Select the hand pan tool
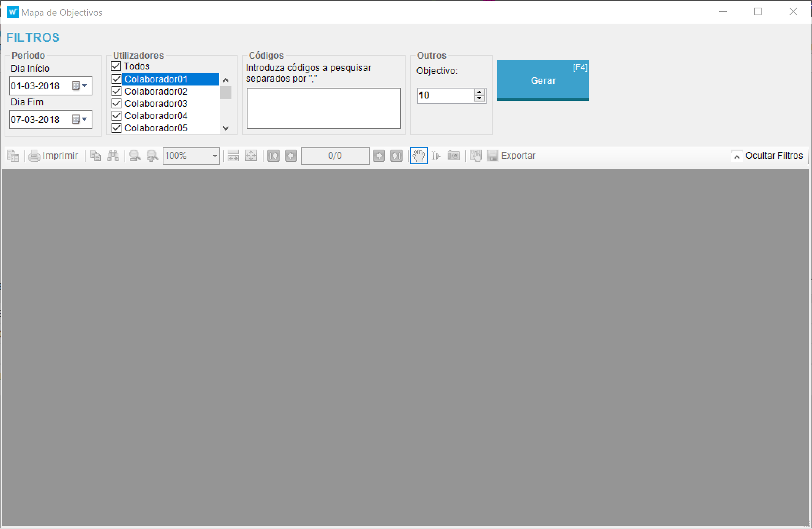The width and height of the screenshot is (812, 529). point(419,156)
